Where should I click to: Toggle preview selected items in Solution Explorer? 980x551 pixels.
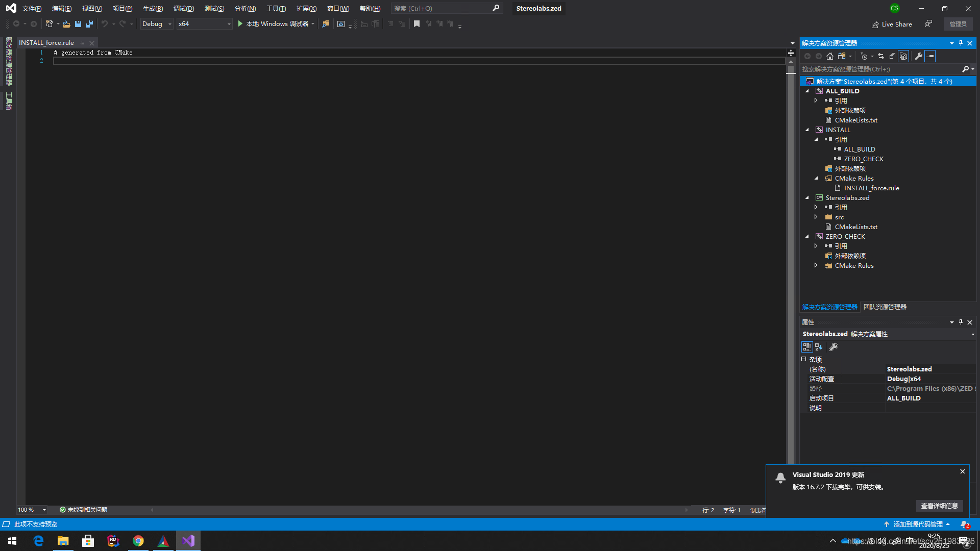[930, 56]
